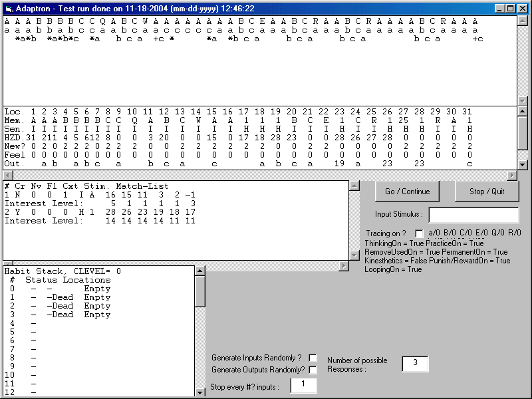Click the up arrow of the memory table scrollbar
Image resolution: width=532 pixels, height=399 pixels.
click(523, 111)
